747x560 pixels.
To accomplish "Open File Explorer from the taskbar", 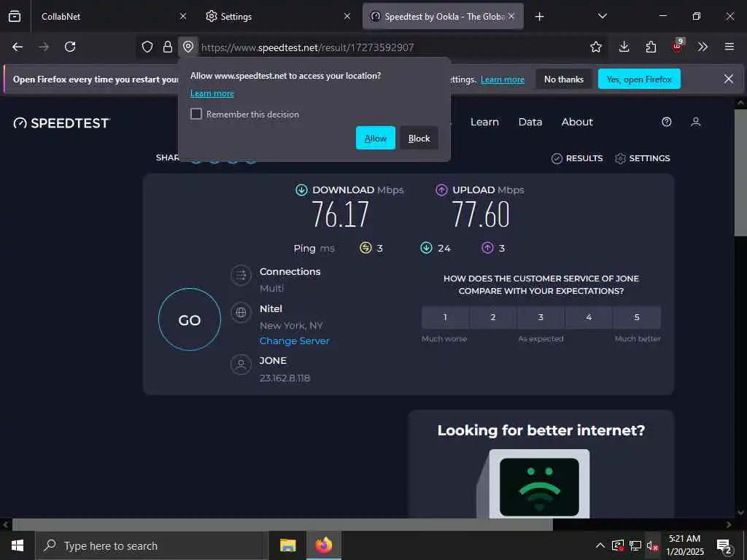I will (287, 545).
